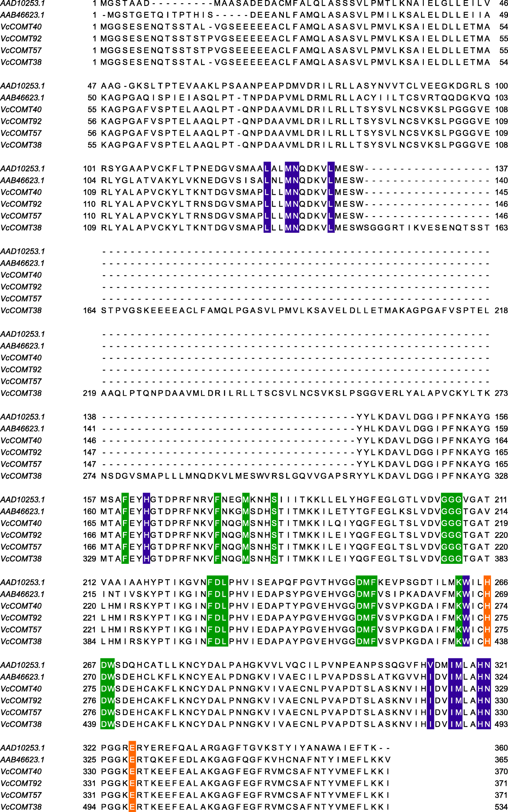
Task: Click the AAD10253.1 label in the row starting at 267
Action: [x=23, y=665]
